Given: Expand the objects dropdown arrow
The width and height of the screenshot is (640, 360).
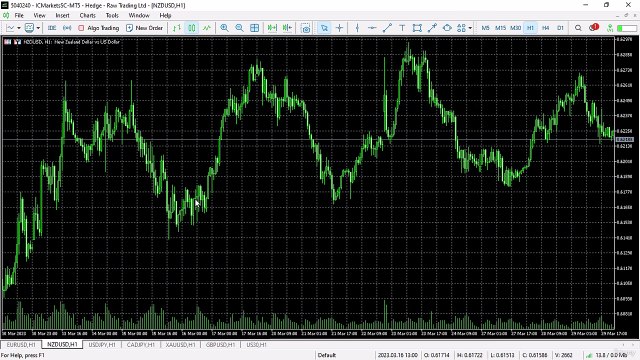Looking at the screenshot, I should click(x=470, y=28).
